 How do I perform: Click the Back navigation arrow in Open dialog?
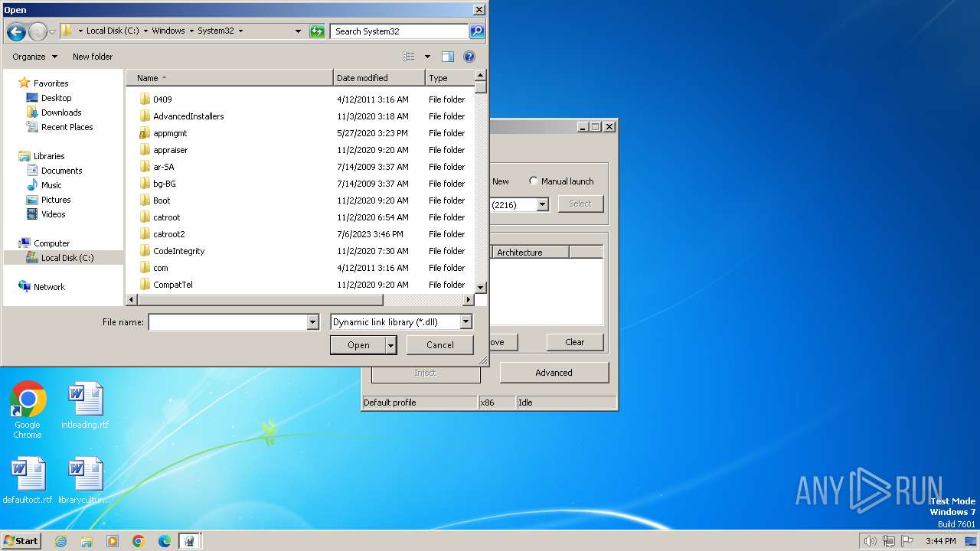click(16, 31)
